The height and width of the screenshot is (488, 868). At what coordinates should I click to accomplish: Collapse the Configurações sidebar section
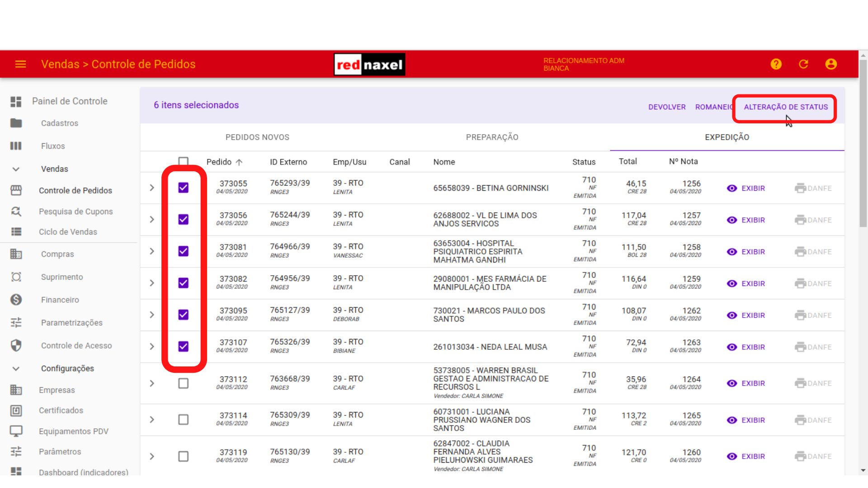tap(16, 369)
